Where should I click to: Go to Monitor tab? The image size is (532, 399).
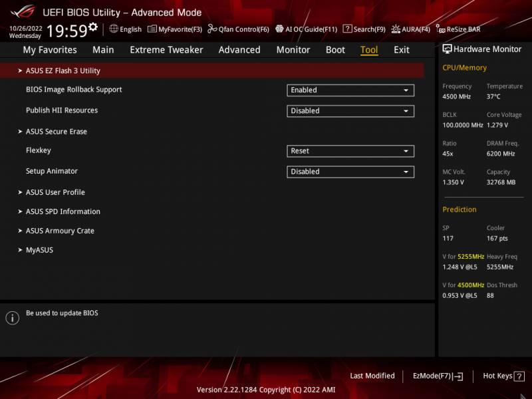click(x=293, y=50)
